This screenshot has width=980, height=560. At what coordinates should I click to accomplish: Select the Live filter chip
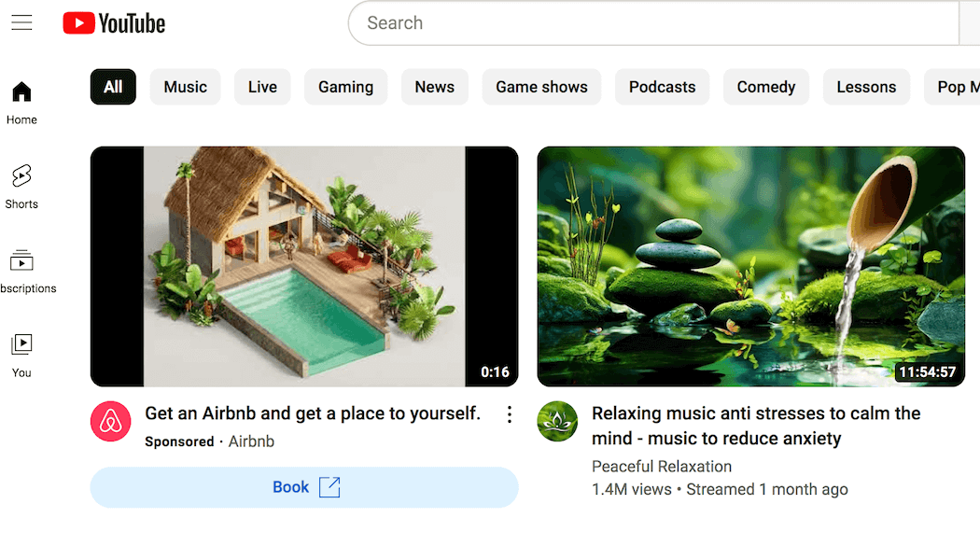click(x=262, y=87)
